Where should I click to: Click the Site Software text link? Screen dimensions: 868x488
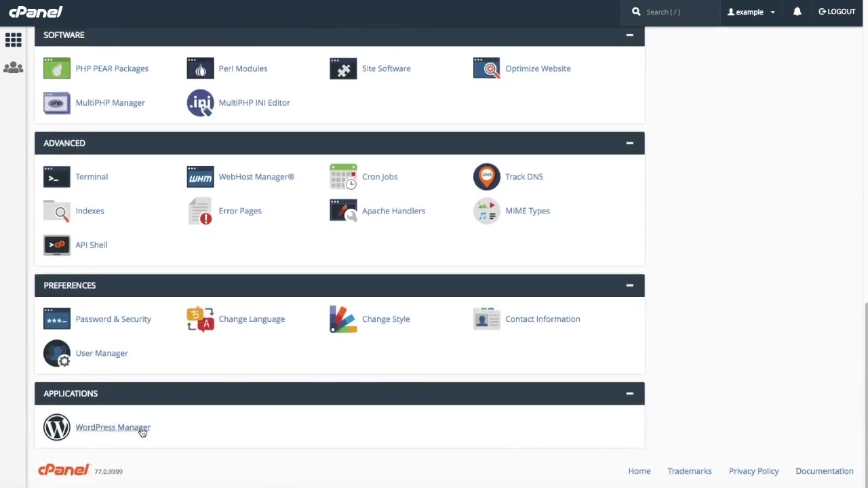click(386, 68)
